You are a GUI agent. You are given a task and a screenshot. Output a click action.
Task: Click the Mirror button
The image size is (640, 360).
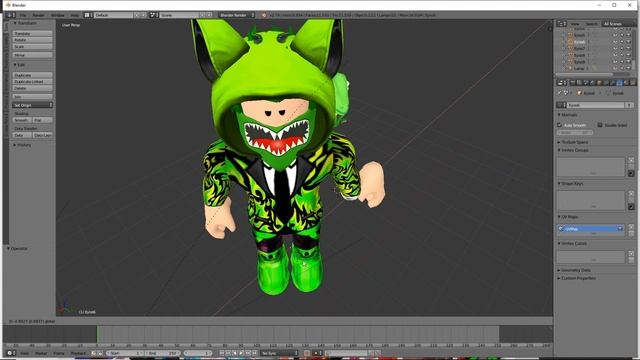pos(32,55)
